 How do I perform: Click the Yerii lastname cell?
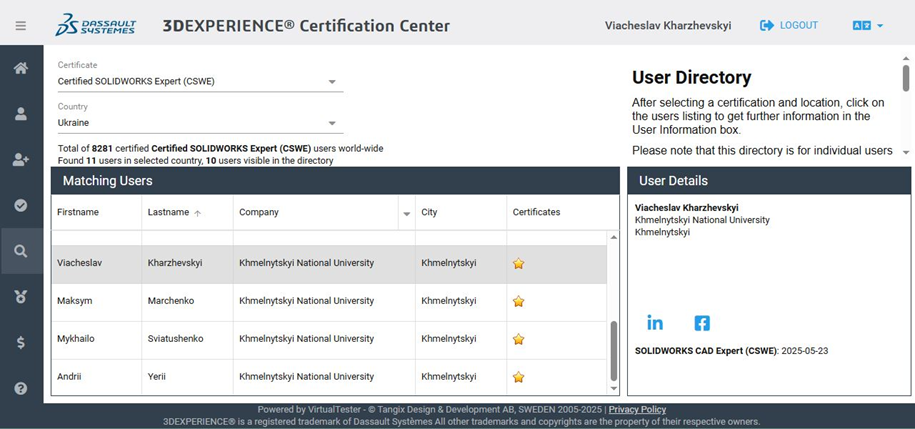coord(187,377)
